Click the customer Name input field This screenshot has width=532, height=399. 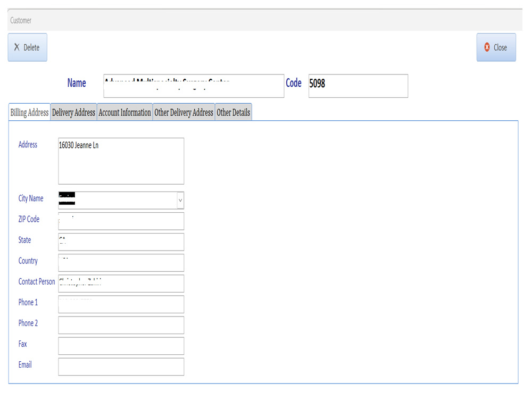(194, 86)
